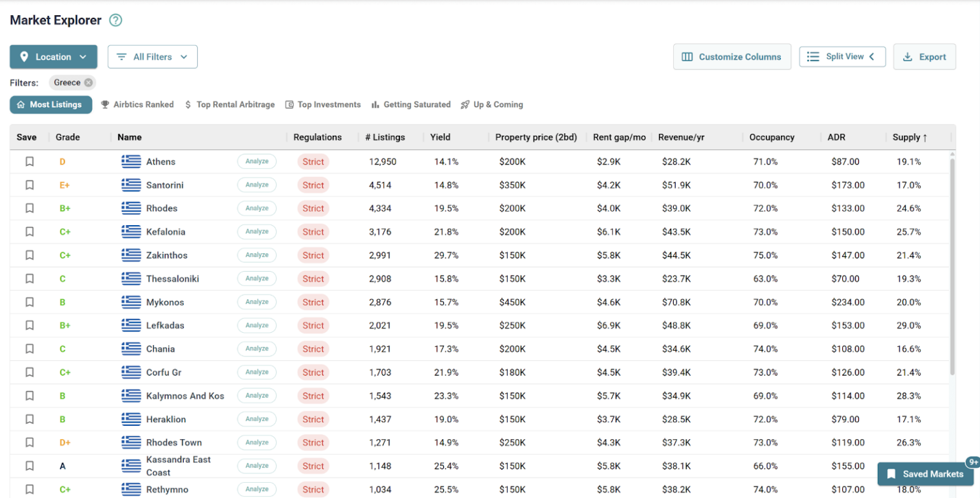Screen dimensions: 980x498
Task: Select the Top Rental Arbitrage tab
Action: [230, 105]
